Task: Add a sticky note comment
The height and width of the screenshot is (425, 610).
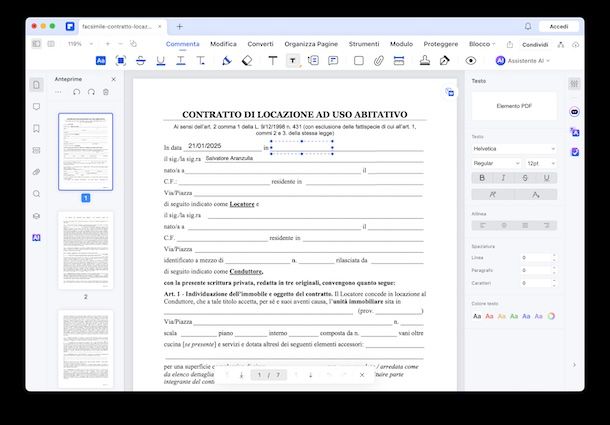Action: tap(333, 60)
